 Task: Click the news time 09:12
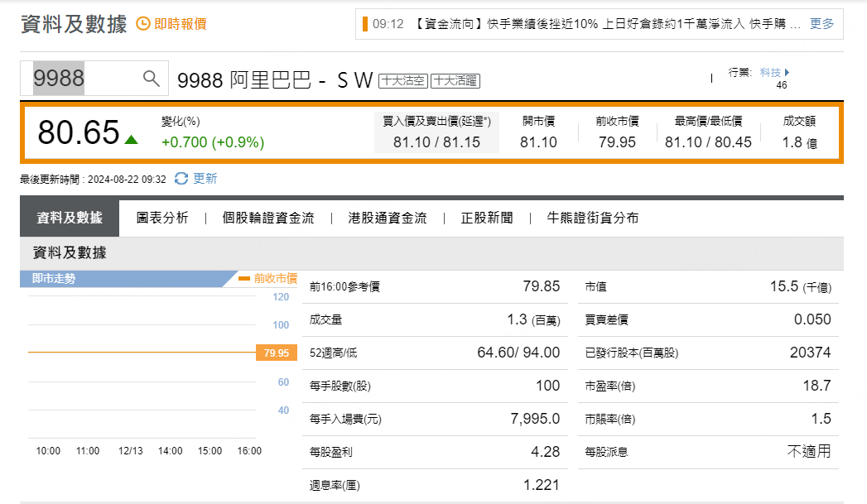tap(388, 24)
